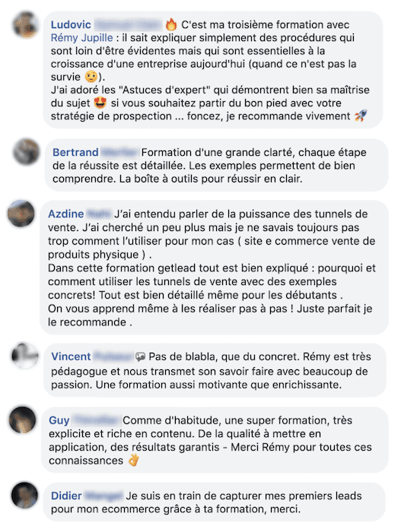View Guy's profile picture
This screenshot has height=532, width=401.
tap(23, 420)
